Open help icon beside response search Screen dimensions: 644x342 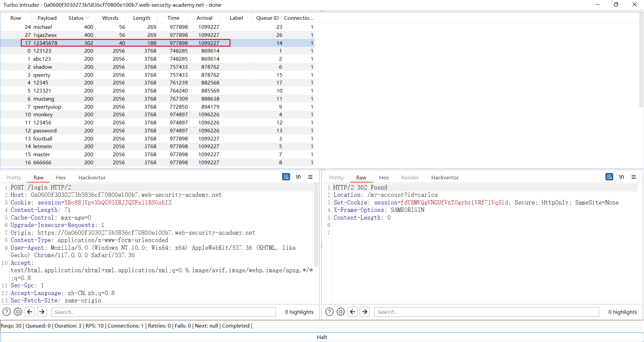329,312
